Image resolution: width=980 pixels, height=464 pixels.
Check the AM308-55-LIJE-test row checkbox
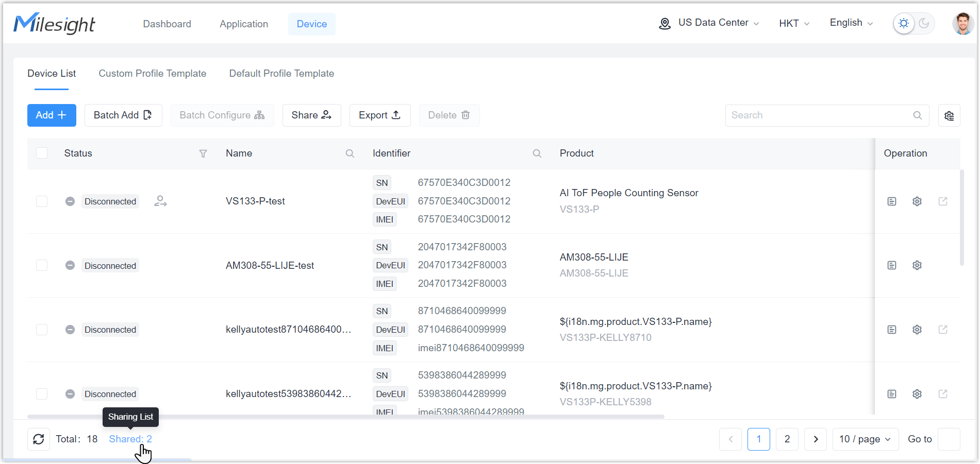42,265
